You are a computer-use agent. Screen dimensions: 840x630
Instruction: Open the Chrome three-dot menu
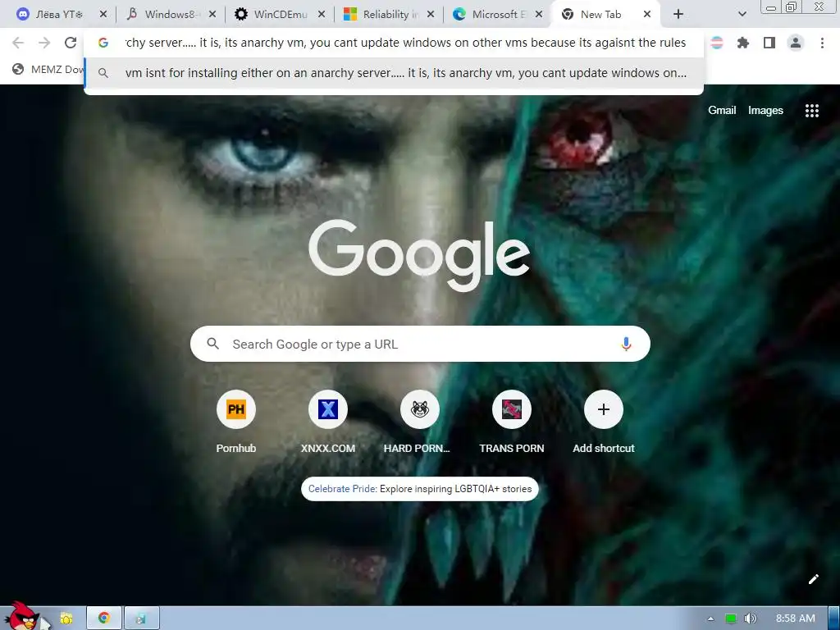[822, 43]
